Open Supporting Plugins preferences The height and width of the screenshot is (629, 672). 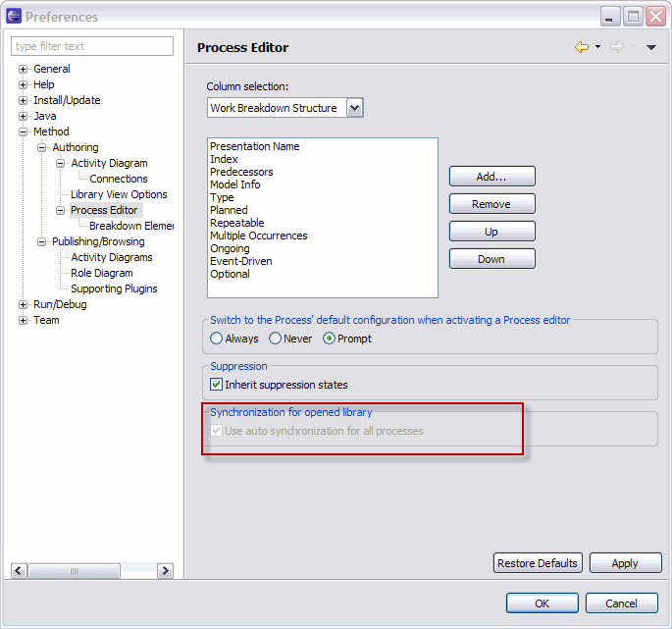(114, 289)
